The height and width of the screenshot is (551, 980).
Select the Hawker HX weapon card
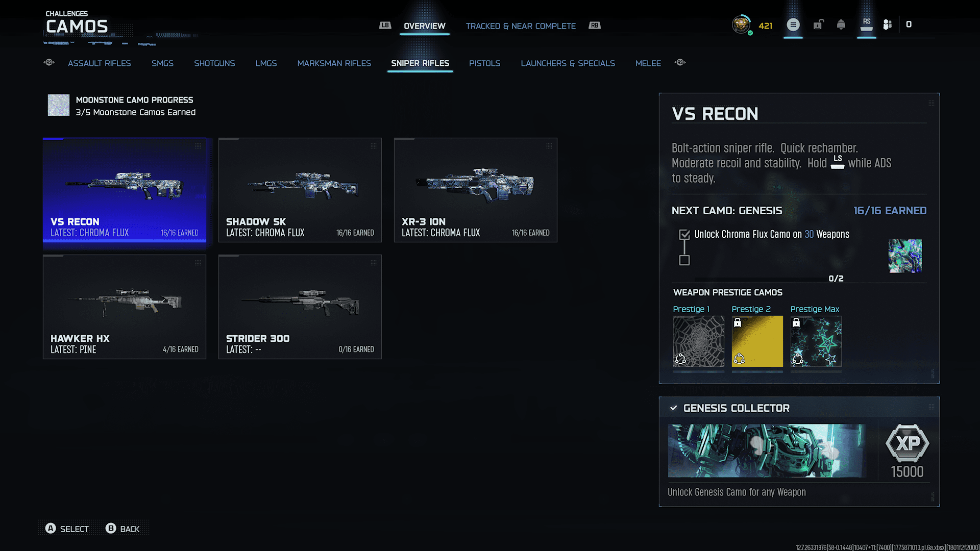tap(125, 307)
